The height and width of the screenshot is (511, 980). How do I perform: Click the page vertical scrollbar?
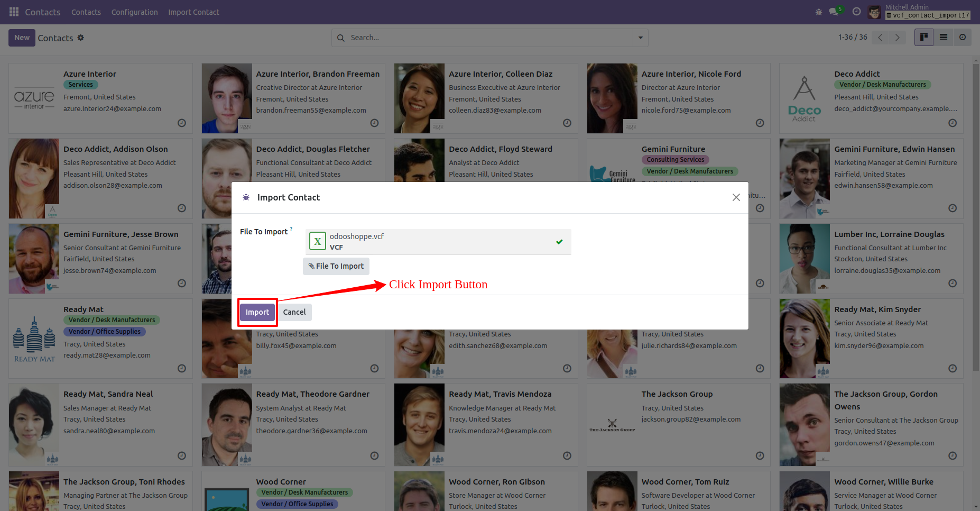pos(976,217)
